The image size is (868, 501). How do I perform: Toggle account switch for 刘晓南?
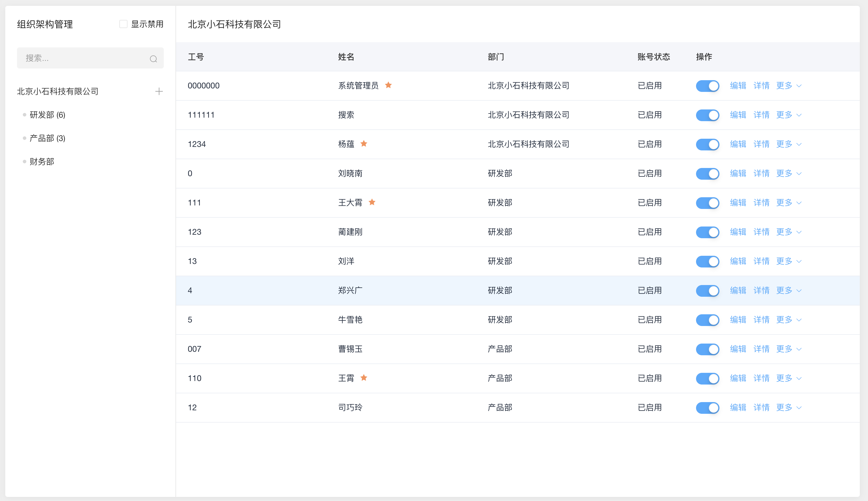tap(707, 174)
